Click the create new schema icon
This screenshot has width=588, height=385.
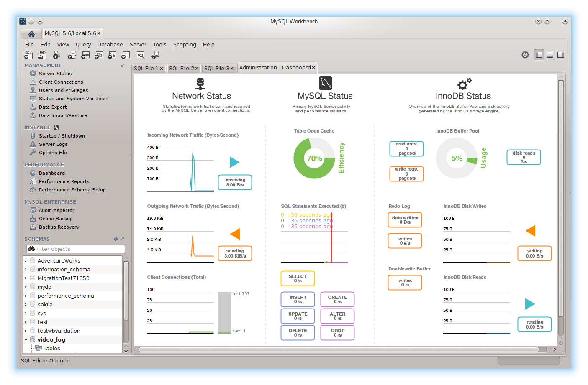[x=72, y=55]
